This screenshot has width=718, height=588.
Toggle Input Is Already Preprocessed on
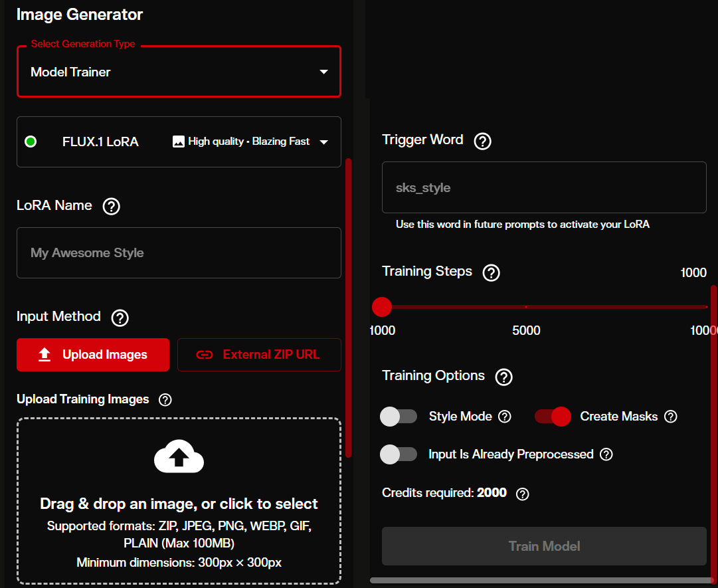399,454
